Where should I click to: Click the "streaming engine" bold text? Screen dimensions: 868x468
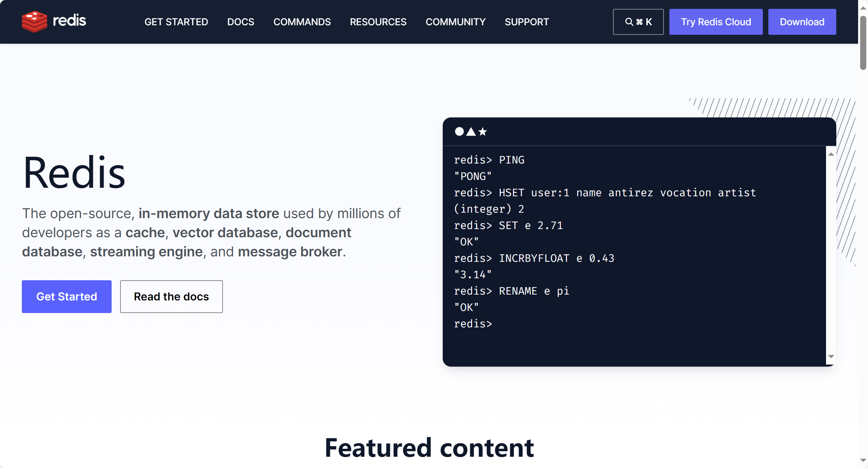[x=146, y=252]
